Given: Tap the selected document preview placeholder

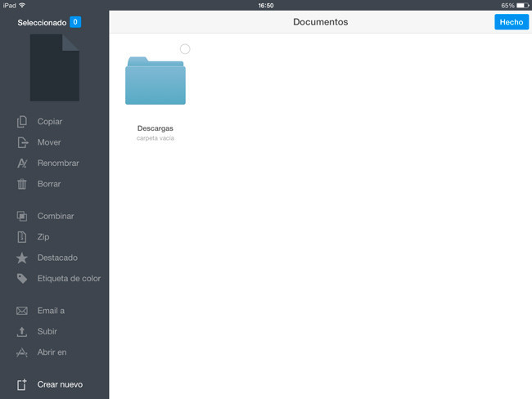Looking at the screenshot, I should (x=55, y=68).
